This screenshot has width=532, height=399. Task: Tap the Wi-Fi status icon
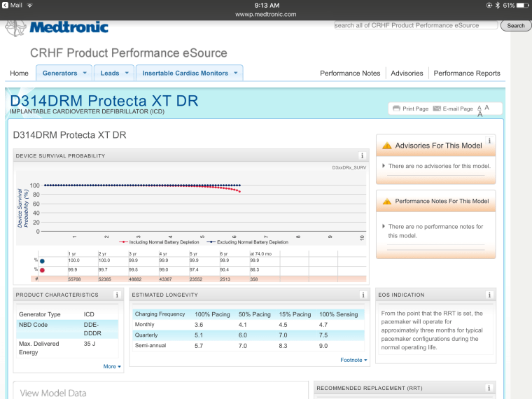tap(30, 6)
